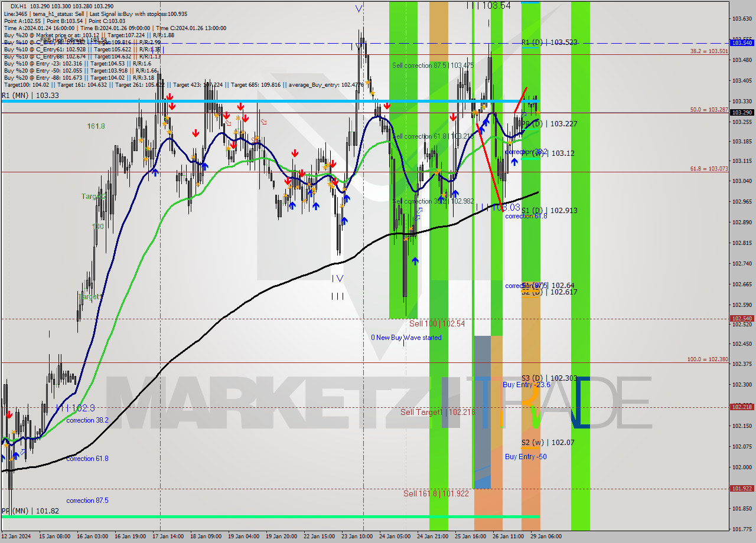The height and width of the screenshot is (543, 756).
Task: Click Fibonacci label '61.8 = 103.073'
Action: [x=709, y=169]
